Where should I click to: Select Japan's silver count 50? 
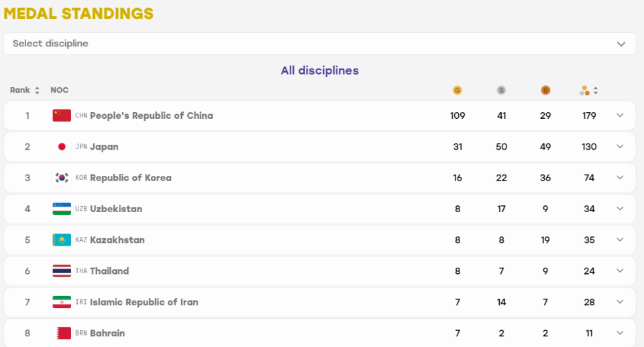[501, 147]
